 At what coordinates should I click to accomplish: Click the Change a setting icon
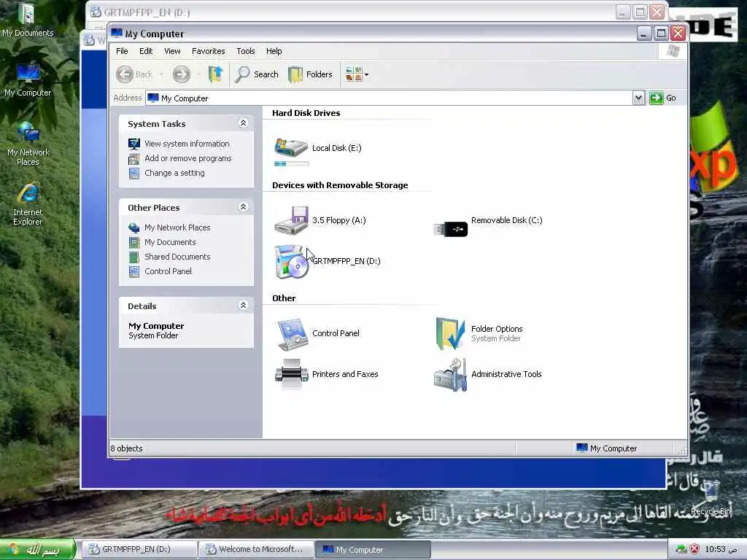pyautogui.click(x=134, y=174)
